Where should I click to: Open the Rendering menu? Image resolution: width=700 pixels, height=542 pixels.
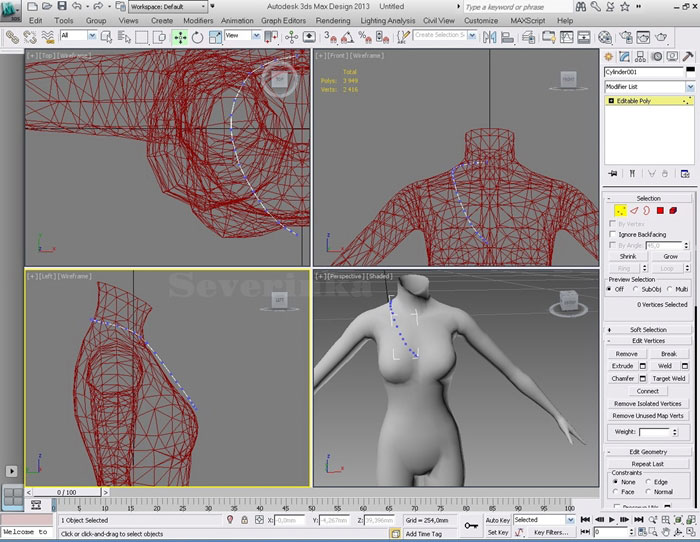(332, 20)
